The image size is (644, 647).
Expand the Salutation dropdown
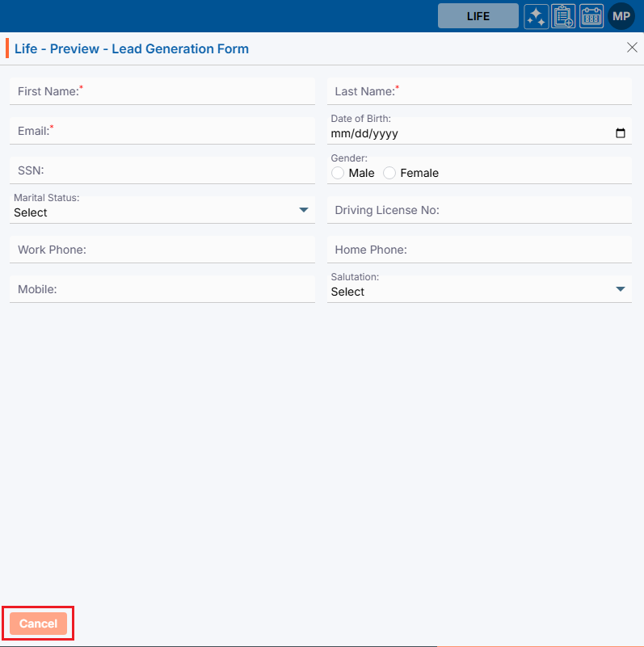(479, 291)
